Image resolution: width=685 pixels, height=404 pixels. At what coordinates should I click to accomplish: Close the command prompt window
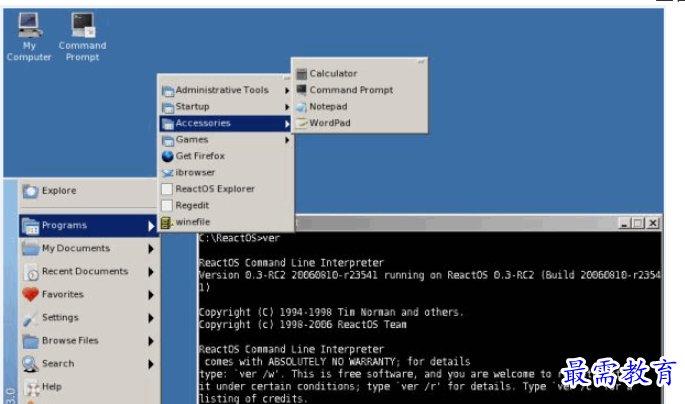coord(653,223)
